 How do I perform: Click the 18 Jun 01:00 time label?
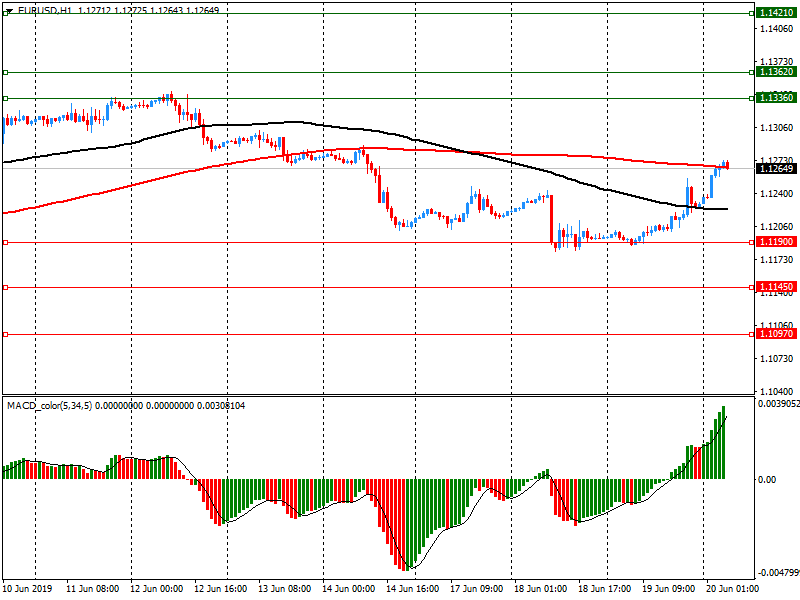coord(540,588)
